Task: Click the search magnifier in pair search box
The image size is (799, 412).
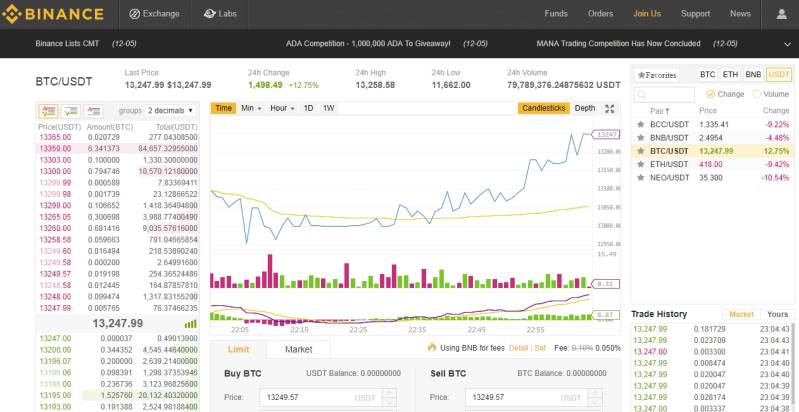Action: [x=642, y=95]
